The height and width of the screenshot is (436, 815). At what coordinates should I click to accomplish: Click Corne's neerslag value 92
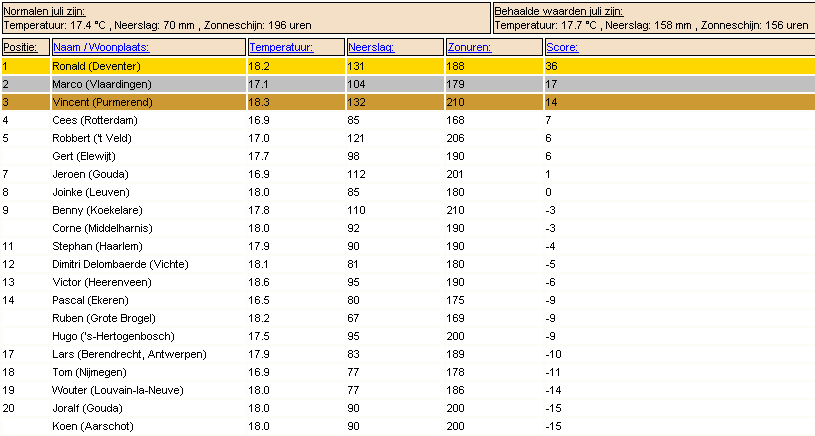[x=353, y=228]
